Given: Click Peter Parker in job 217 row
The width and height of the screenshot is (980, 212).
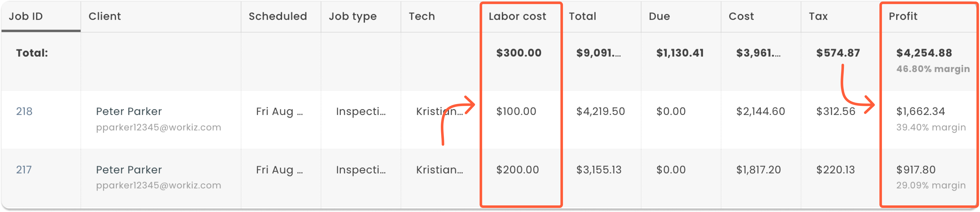Looking at the screenshot, I should click(x=129, y=170).
